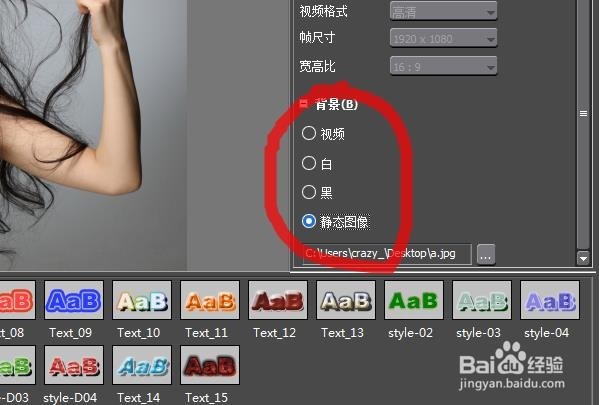Apply the Text_10 title style
The width and height of the screenshot is (599, 405).
pos(142,300)
